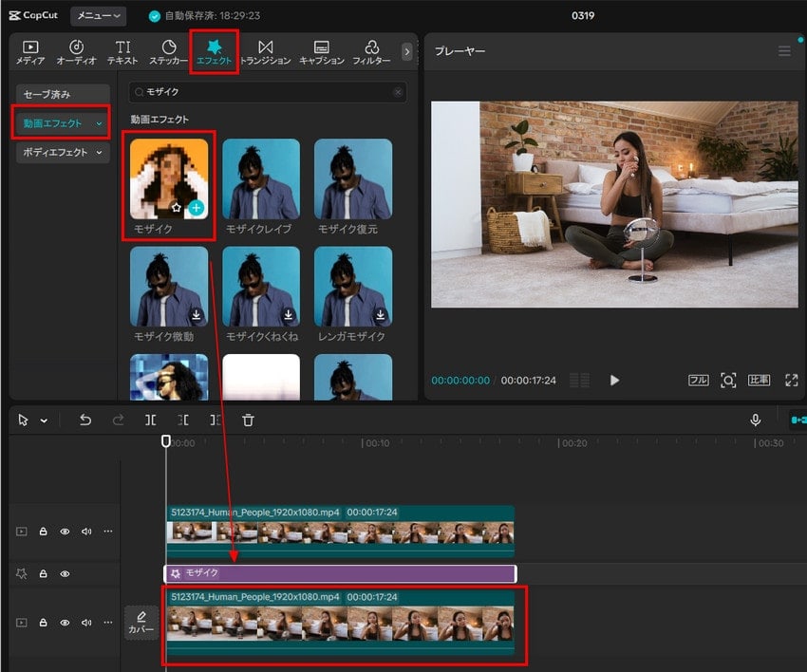Lock the bottom video track
Viewport: 807px width, 672px height.
pyautogui.click(x=44, y=623)
